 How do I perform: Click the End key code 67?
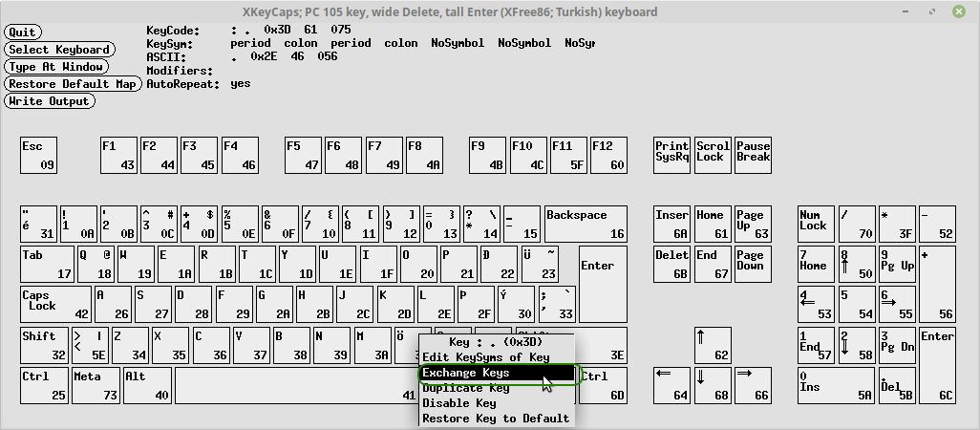click(x=713, y=265)
